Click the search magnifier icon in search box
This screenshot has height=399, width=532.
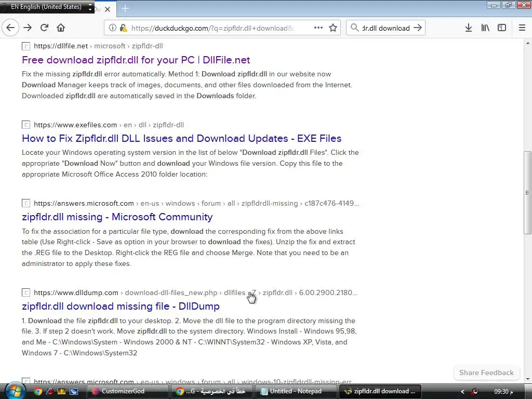354,28
